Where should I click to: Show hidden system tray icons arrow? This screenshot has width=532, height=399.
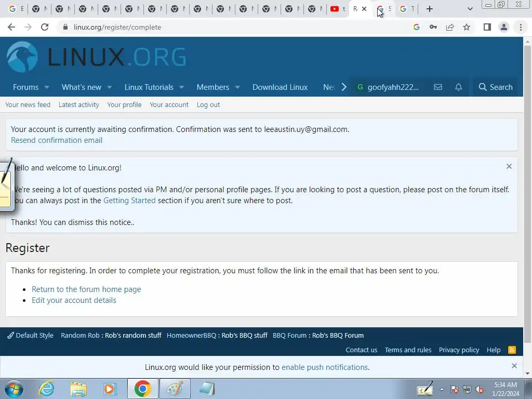tap(442, 390)
